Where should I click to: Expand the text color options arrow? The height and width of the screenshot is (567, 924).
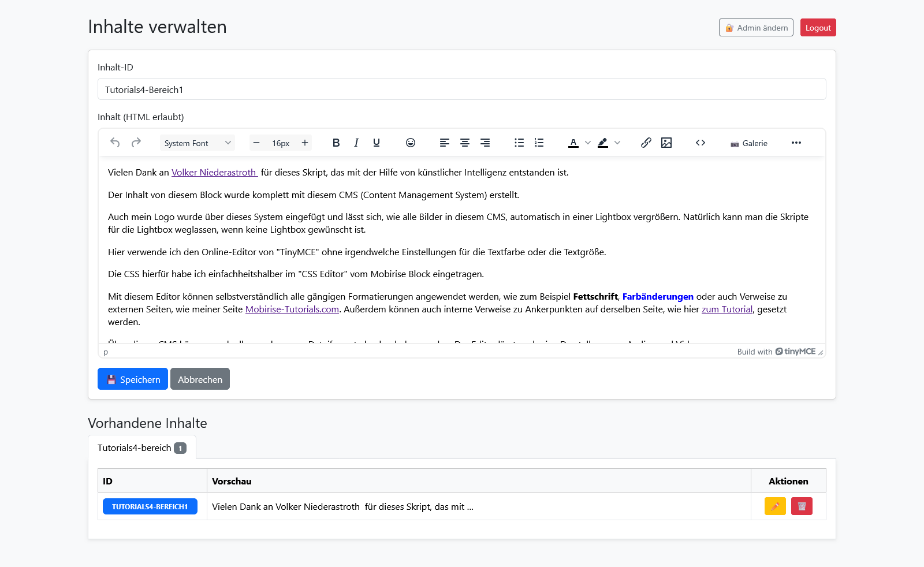tap(588, 143)
